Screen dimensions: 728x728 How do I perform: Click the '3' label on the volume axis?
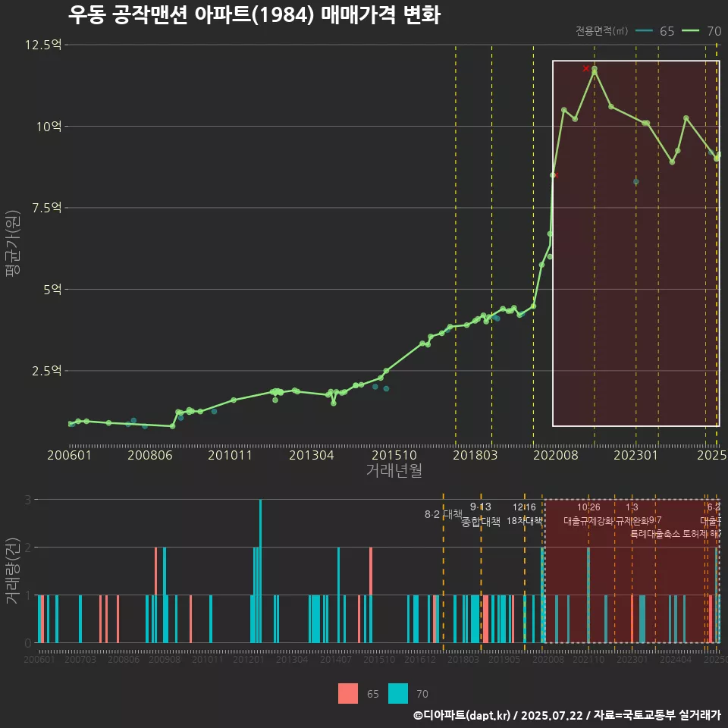28,500
